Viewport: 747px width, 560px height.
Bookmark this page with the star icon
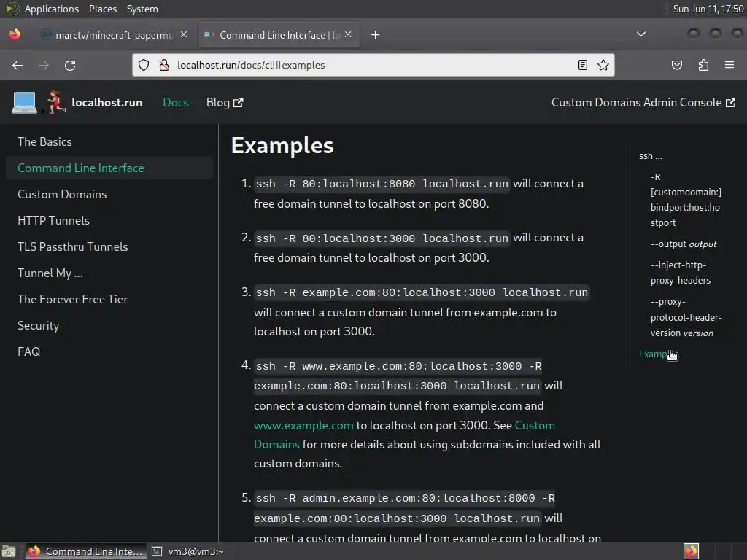click(603, 65)
